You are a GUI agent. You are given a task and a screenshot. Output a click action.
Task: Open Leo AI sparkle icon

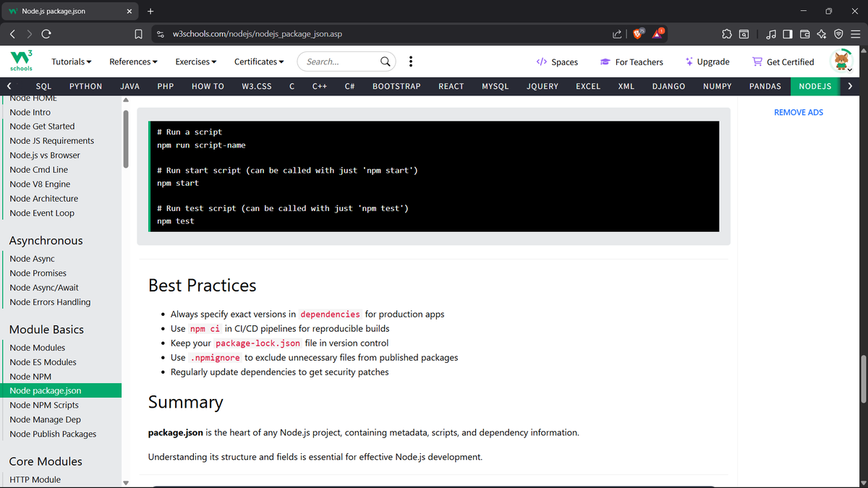tap(821, 34)
